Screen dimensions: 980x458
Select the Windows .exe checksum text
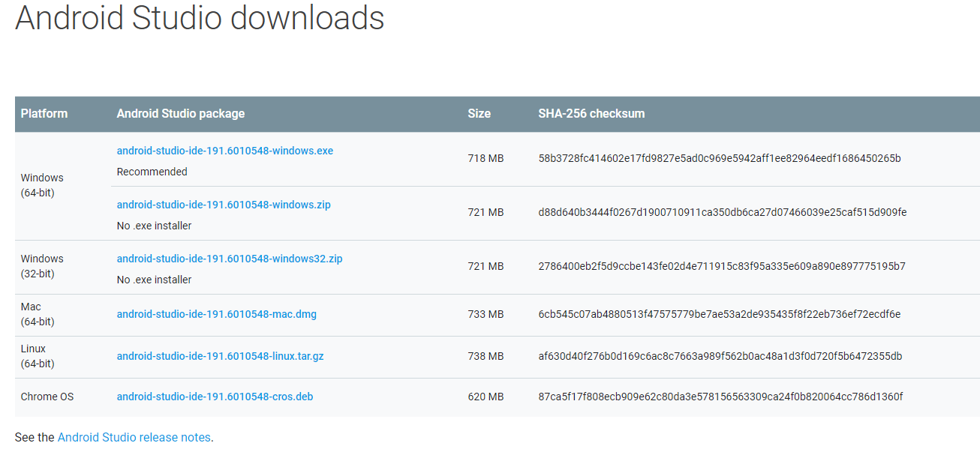[719, 159]
